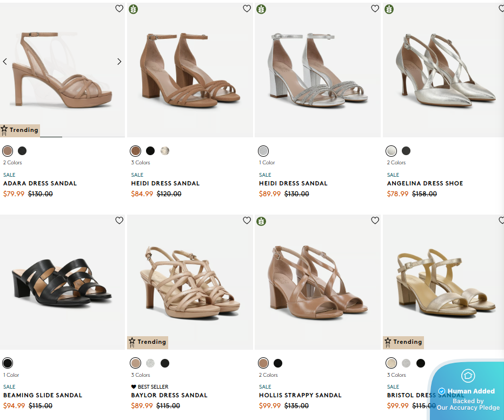Choose black swatch on 3-color Heidi Dress Sandal
The image size is (504, 420).
pos(150,151)
